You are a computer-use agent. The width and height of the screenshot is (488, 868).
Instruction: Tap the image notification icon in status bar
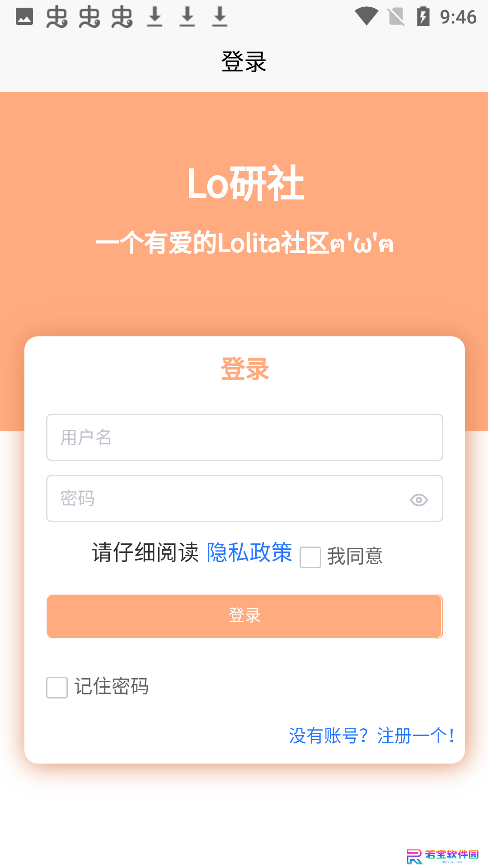(x=24, y=17)
